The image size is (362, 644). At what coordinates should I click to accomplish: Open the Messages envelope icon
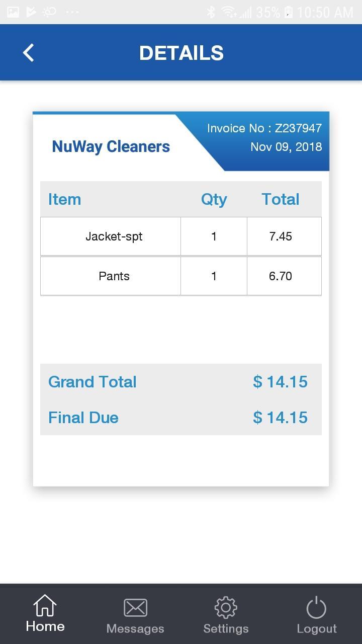[135, 608]
